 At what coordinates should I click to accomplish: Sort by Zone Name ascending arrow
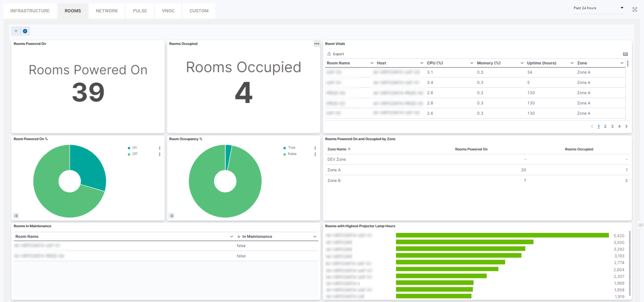349,149
